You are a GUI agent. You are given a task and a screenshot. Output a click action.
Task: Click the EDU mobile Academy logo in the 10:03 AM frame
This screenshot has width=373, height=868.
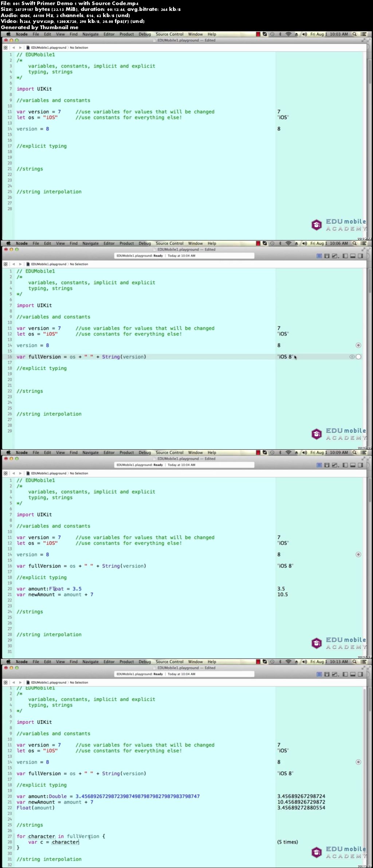click(339, 225)
